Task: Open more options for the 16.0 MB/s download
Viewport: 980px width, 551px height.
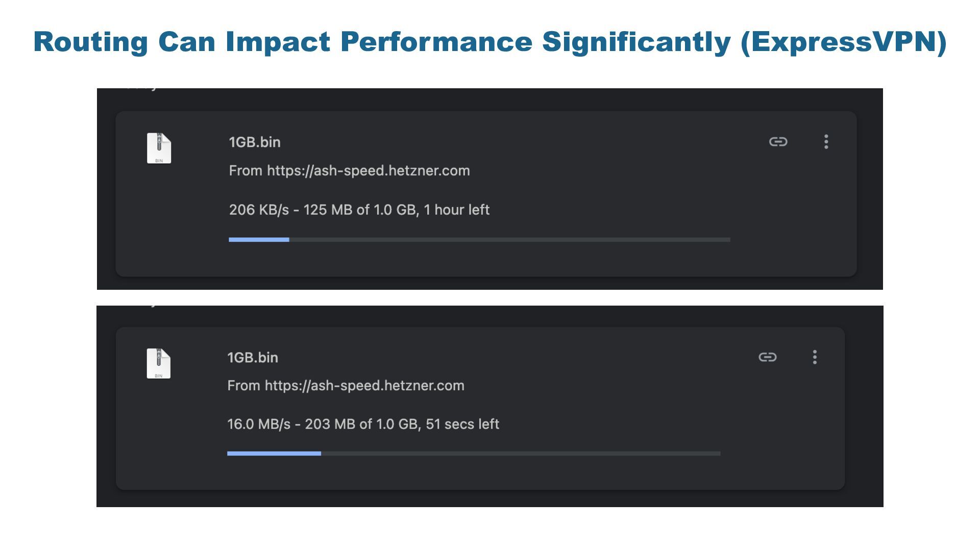Action: point(815,357)
